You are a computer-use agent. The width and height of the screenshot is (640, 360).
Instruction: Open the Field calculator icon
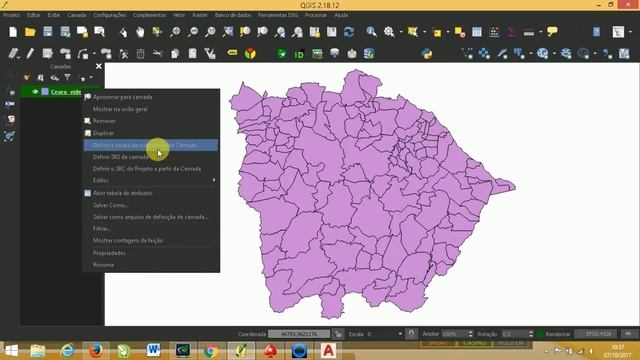pos(494,32)
